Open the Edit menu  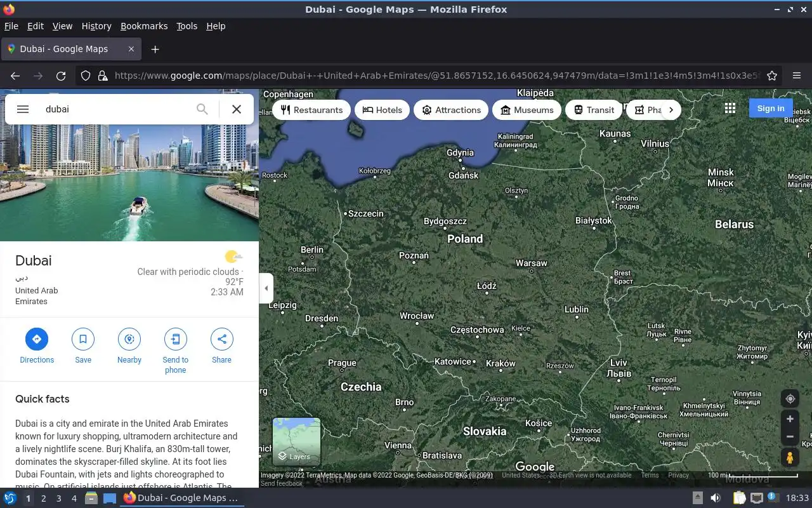pos(36,26)
